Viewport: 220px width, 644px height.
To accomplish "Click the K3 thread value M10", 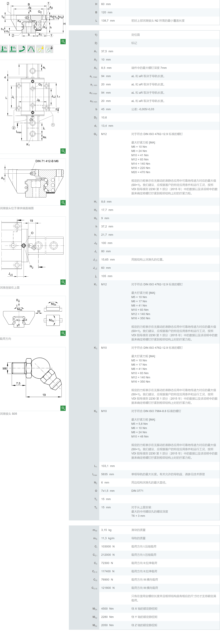I will click(x=104, y=348).
